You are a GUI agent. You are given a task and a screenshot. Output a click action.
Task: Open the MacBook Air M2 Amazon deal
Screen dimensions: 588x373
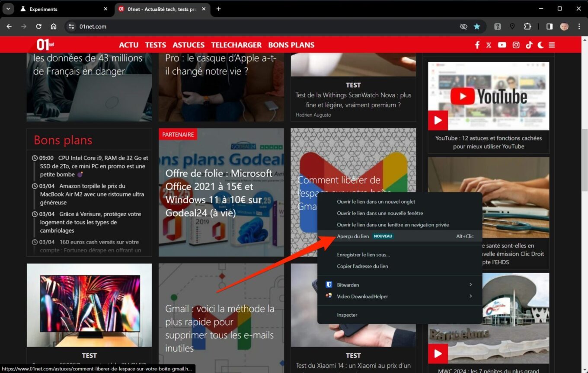pos(92,194)
